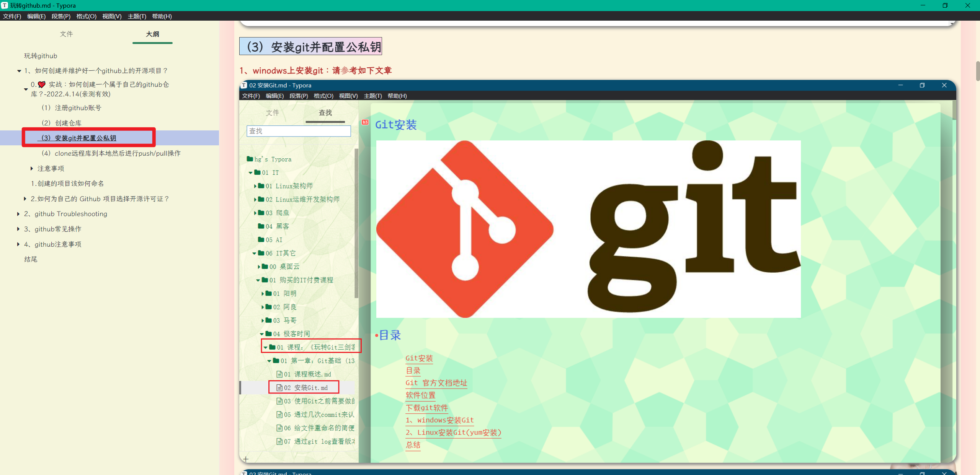Click the 03 马哥 folder icon
The width and height of the screenshot is (980, 475).
pos(269,320)
